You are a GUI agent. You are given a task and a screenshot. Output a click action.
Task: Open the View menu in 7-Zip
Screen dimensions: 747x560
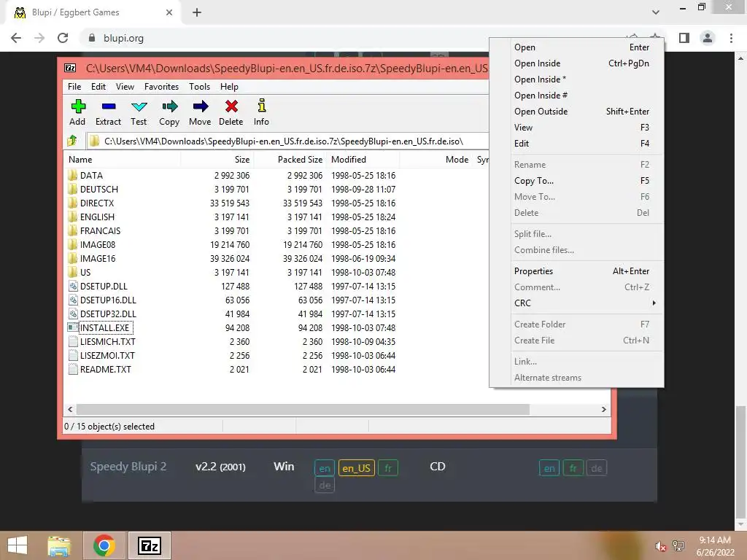point(125,87)
